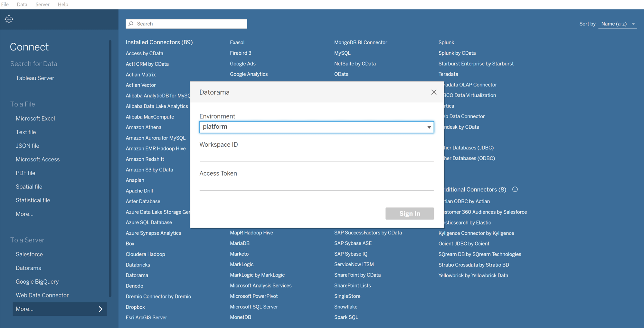The height and width of the screenshot is (328, 644).
Task: Click the Tableau logo icon
Action: (9, 19)
